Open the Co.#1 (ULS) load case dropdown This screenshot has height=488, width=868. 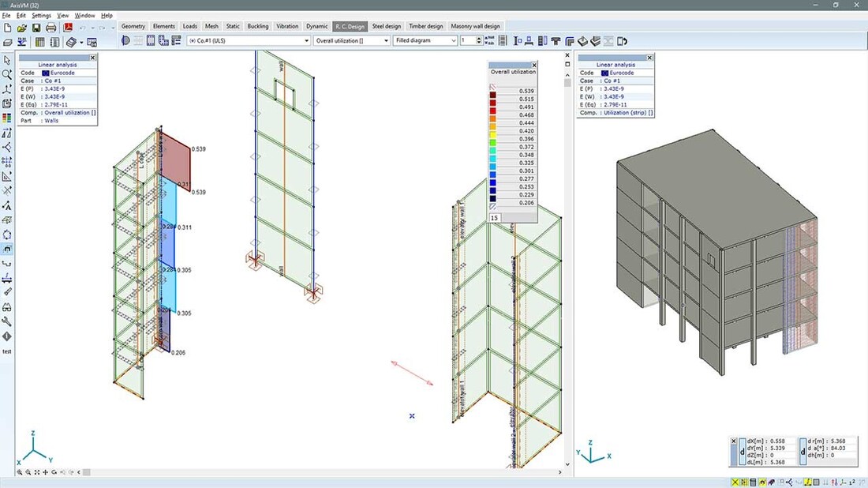(248, 40)
